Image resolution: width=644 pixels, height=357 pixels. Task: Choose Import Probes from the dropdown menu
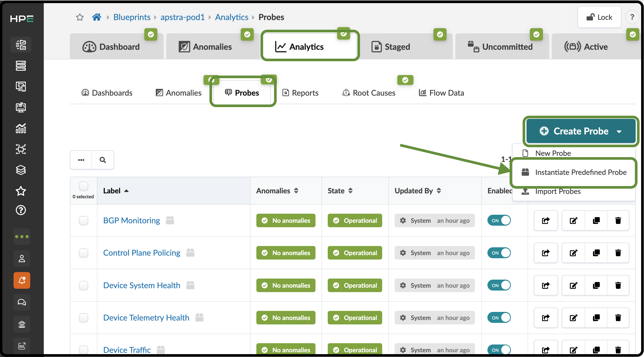(x=574, y=192)
